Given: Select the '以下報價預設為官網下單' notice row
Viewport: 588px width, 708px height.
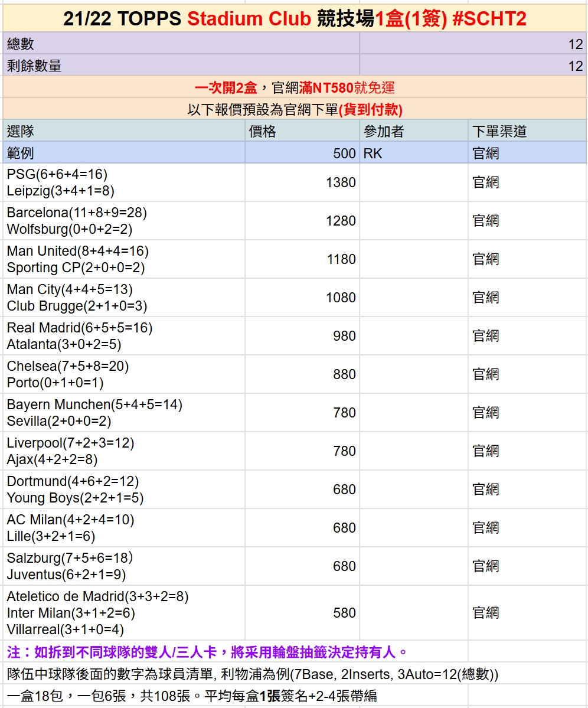Looking at the screenshot, I should coord(295,109).
